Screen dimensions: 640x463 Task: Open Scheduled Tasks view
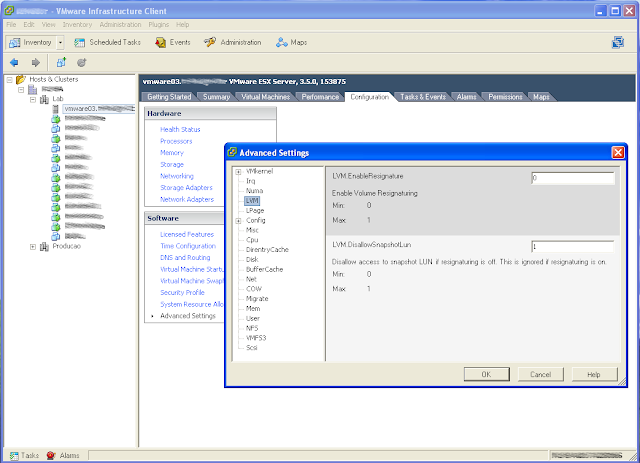(107, 42)
